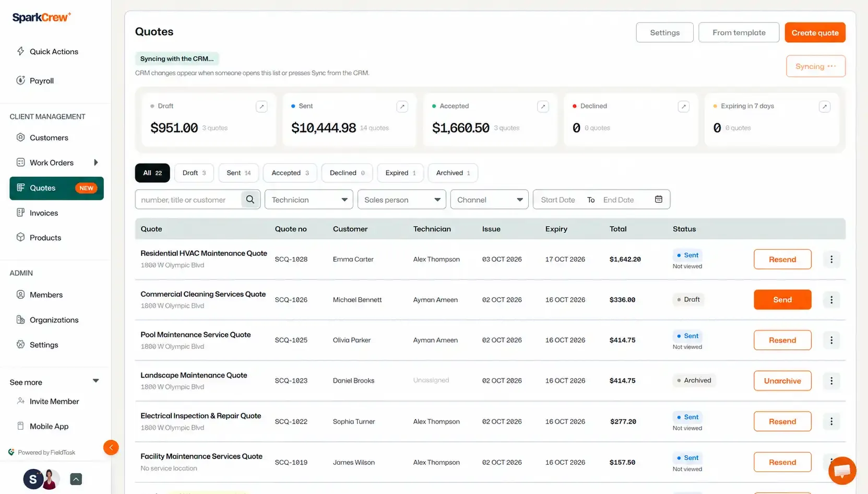Focus the number, title or customer search field
868x494 pixels.
(x=188, y=199)
